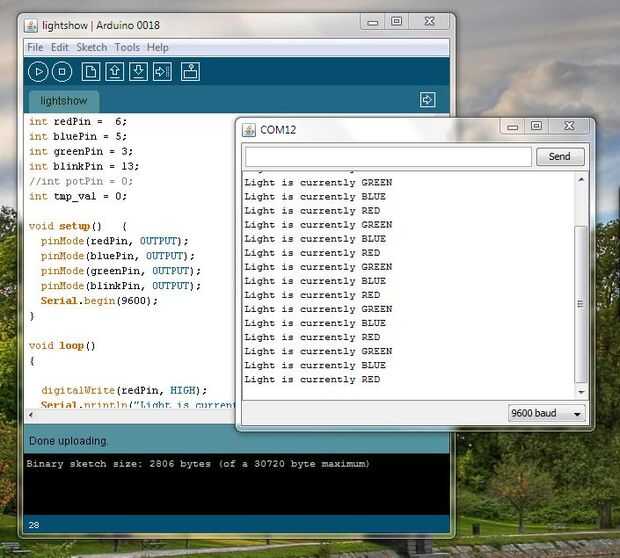Click the last 'Light is currently RED' line
This screenshot has height=558, width=620.
click(312, 380)
